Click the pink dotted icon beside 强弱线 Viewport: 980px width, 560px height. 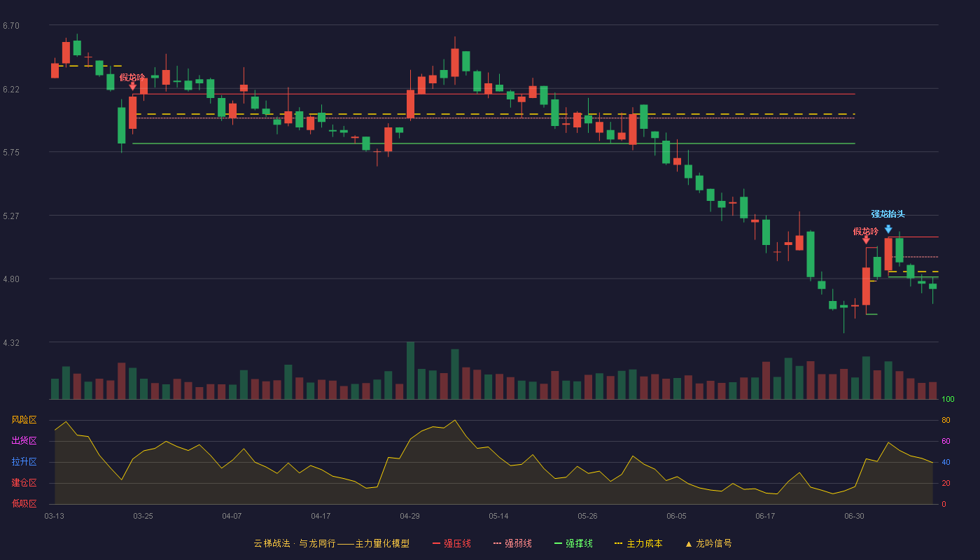[497, 543]
